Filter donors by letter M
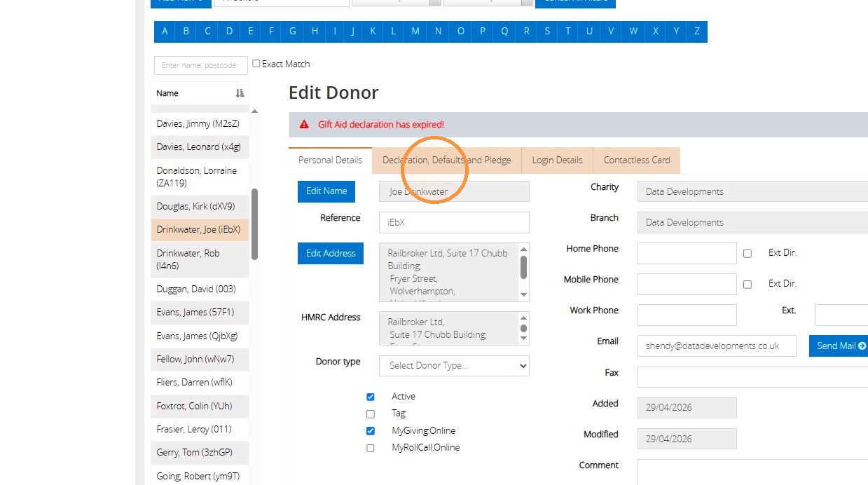The image size is (868, 485). point(415,32)
